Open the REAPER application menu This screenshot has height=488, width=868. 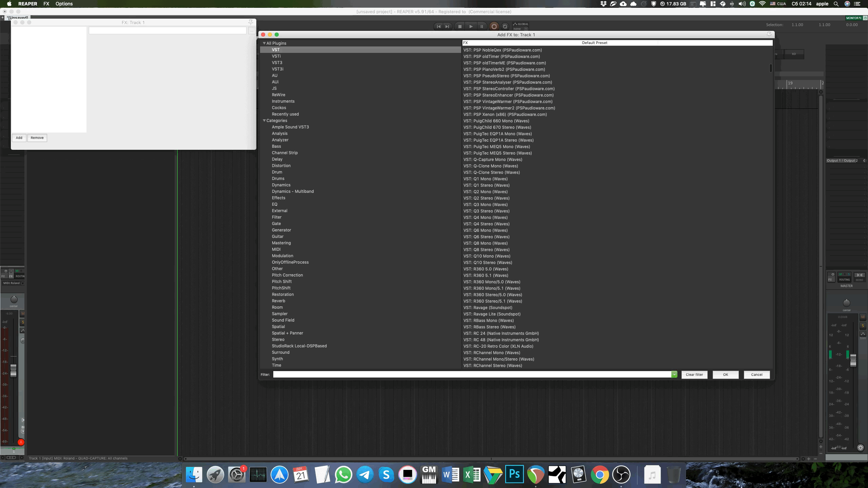point(27,4)
